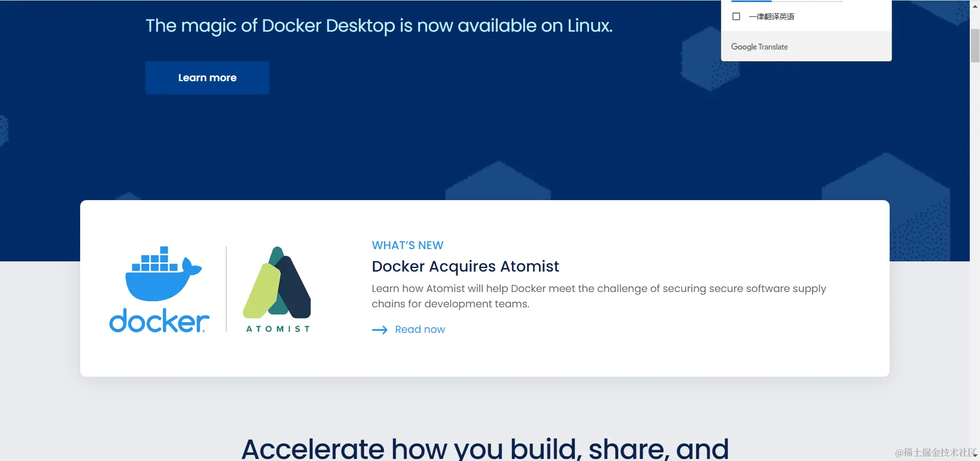Click the vertical scrollbar thumb
The height and width of the screenshot is (461, 980).
click(x=975, y=46)
